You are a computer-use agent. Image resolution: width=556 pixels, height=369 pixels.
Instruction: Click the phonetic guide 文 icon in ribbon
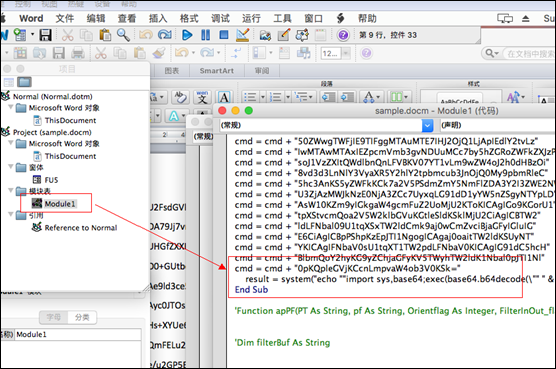(x=202, y=97)
